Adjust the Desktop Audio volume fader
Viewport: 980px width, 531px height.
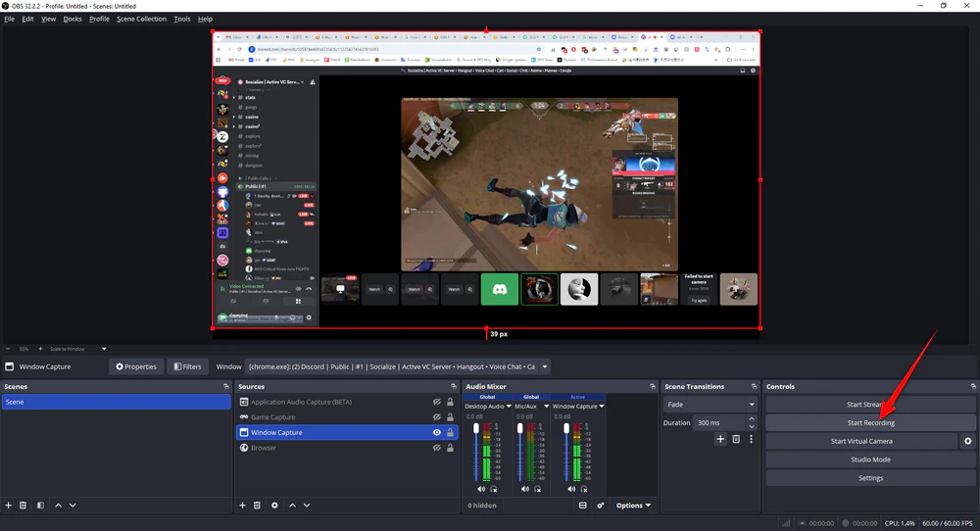pyautogui.click(x=476, y=428)
